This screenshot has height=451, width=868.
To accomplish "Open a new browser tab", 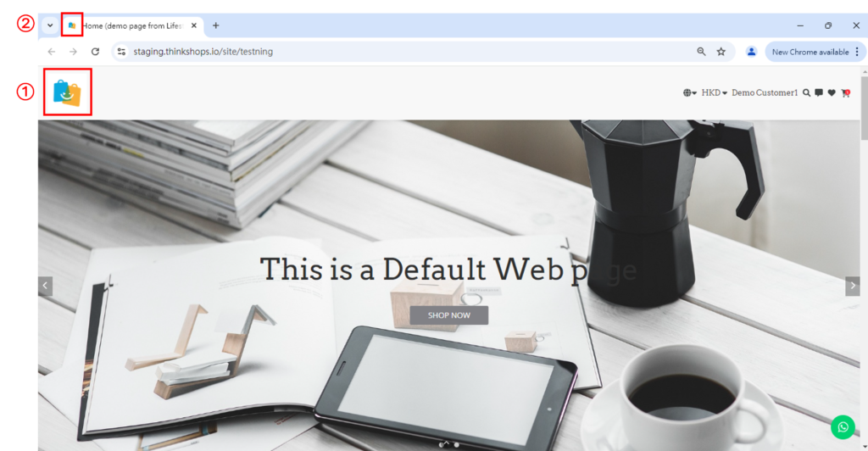I will coord(216,25).
